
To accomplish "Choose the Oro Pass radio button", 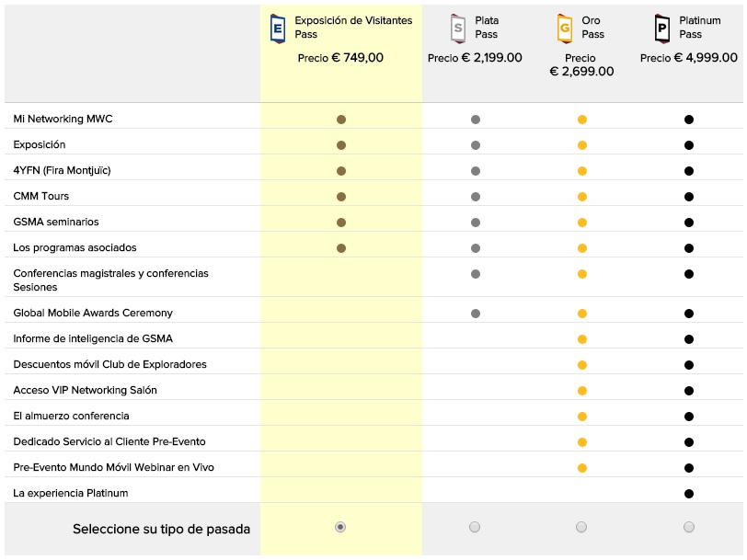I will 581,527.
